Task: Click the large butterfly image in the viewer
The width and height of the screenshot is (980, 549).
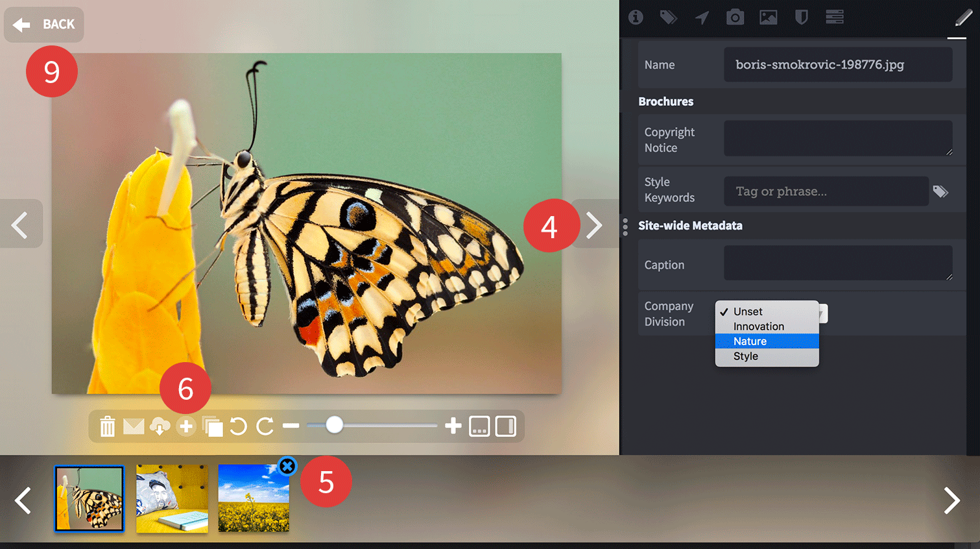Action: pyautogui.click(x=307, y=223)
